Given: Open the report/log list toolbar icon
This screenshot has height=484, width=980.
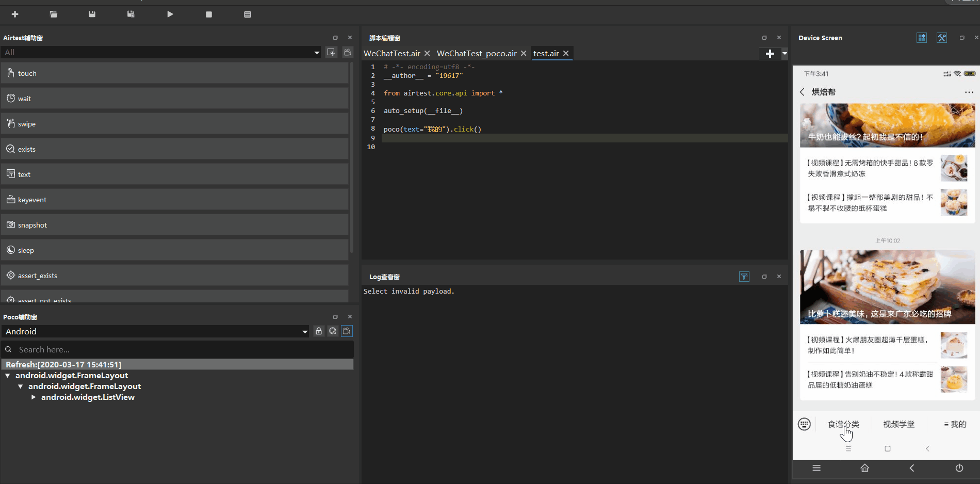Looking at the screenshot, I should [x=248, y=14].
